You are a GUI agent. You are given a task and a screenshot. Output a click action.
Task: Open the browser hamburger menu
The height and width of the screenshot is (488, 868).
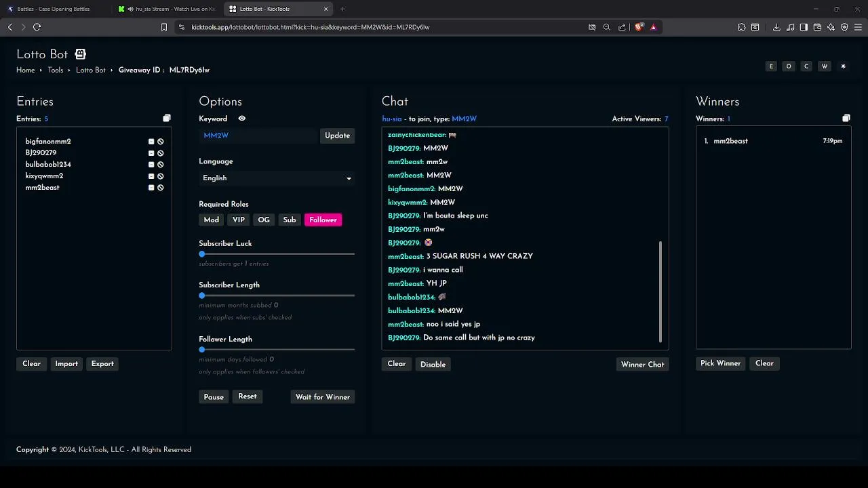point(858,27)
